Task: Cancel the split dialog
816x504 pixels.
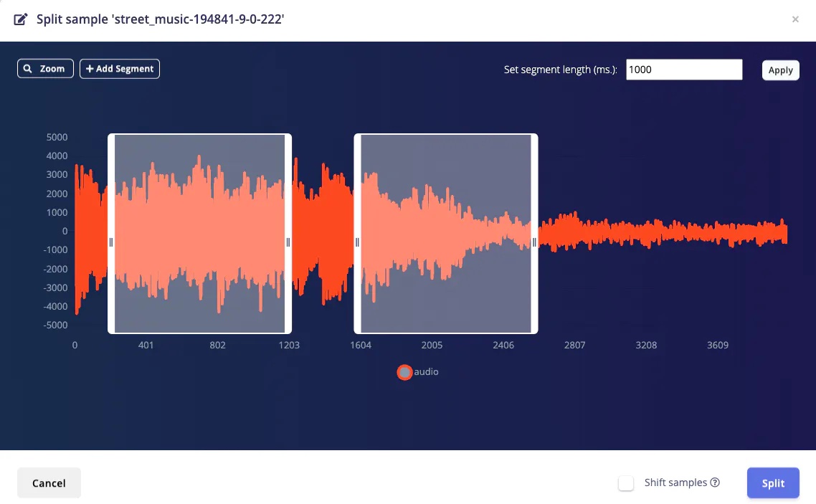Action: pyautogui.click(x=49, y=483)
